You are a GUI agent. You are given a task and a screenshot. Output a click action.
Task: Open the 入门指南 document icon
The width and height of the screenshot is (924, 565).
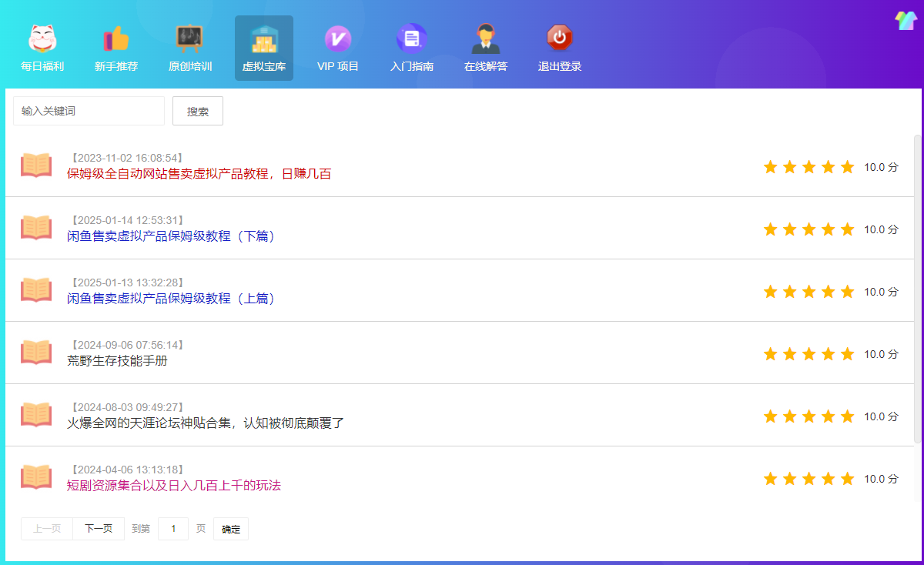click(412, 38)
